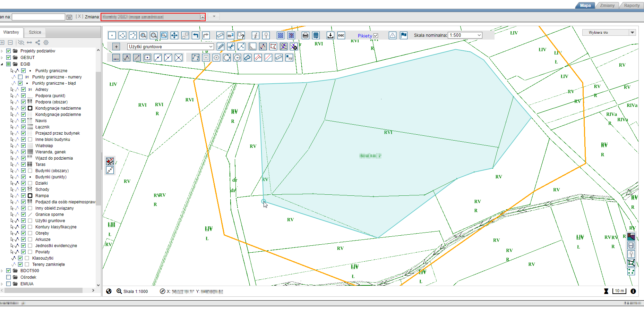Select the ruler distance measure tool
644x311 pixels.
point(220,35)
